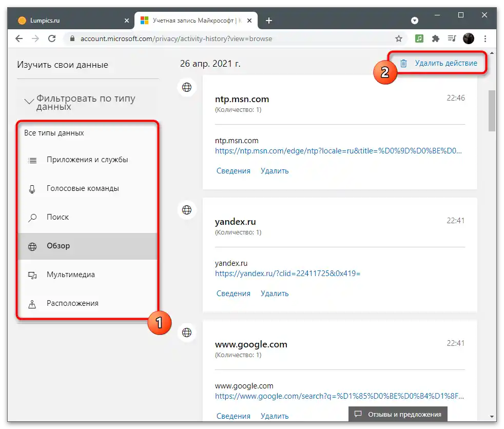Open the Extensions puzzle icon
The width and height of the screenshot is (504, 429).
coord(436,38)
